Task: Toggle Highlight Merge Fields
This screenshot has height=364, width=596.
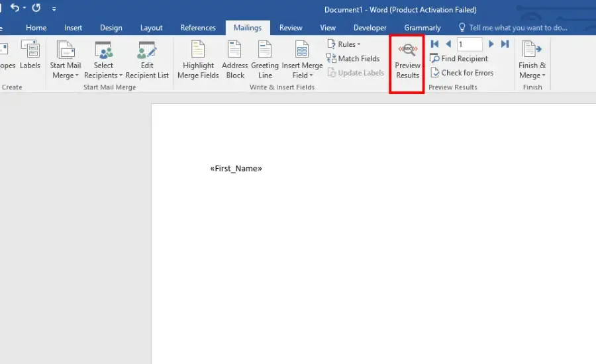Action: (x=198, y=60)
